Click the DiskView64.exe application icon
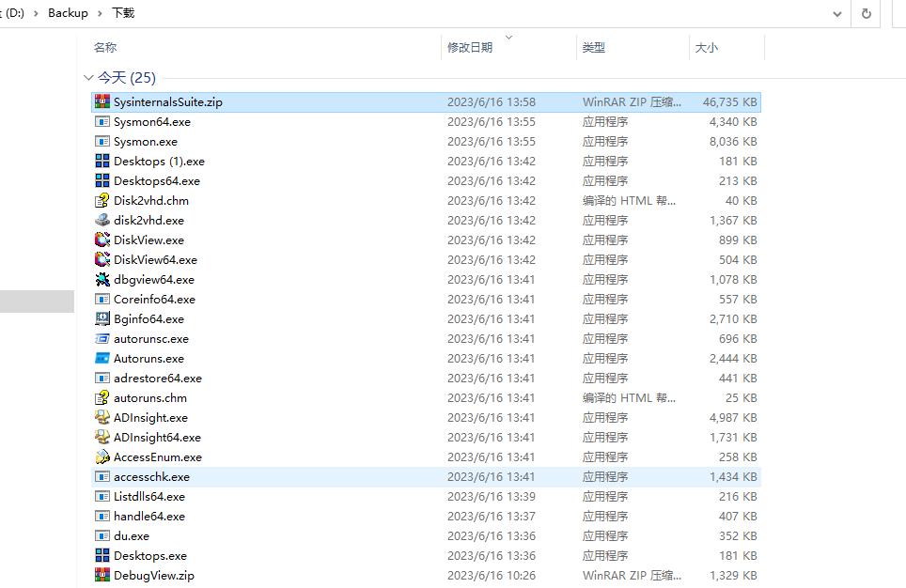The image size is (906, 588). point(101,259)
